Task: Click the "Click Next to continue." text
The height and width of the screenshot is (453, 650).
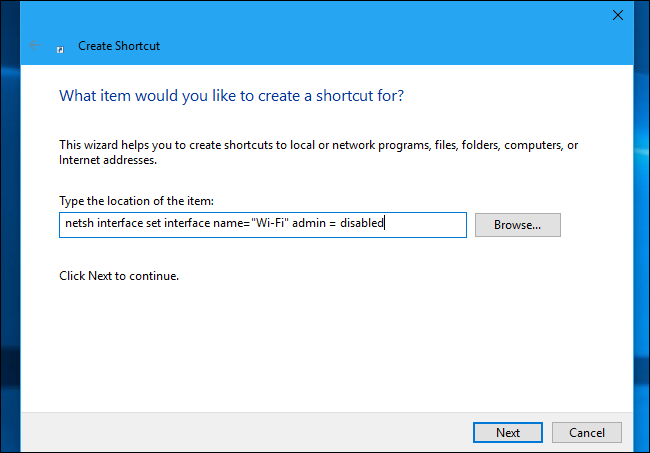Action: (x=119, y=275)
